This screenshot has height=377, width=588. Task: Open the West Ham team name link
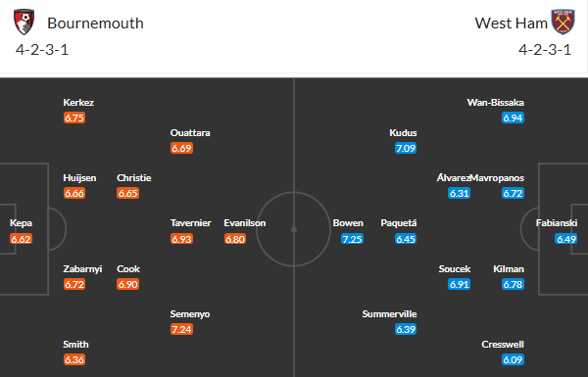(512, 24)
